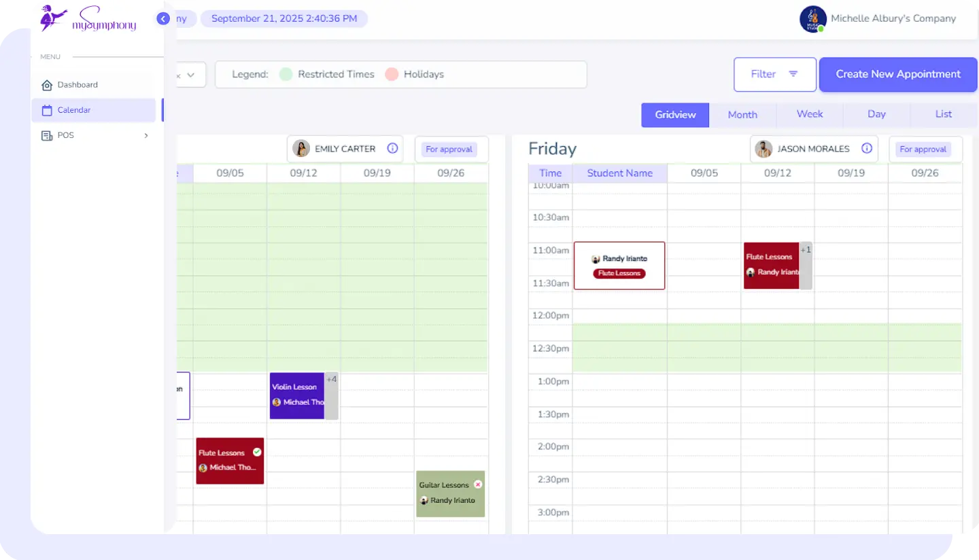Viewport: 979px width, 560px height.
Task: Switch to the Week view tab
Action: pyautogui.click(x=810, y=114)
